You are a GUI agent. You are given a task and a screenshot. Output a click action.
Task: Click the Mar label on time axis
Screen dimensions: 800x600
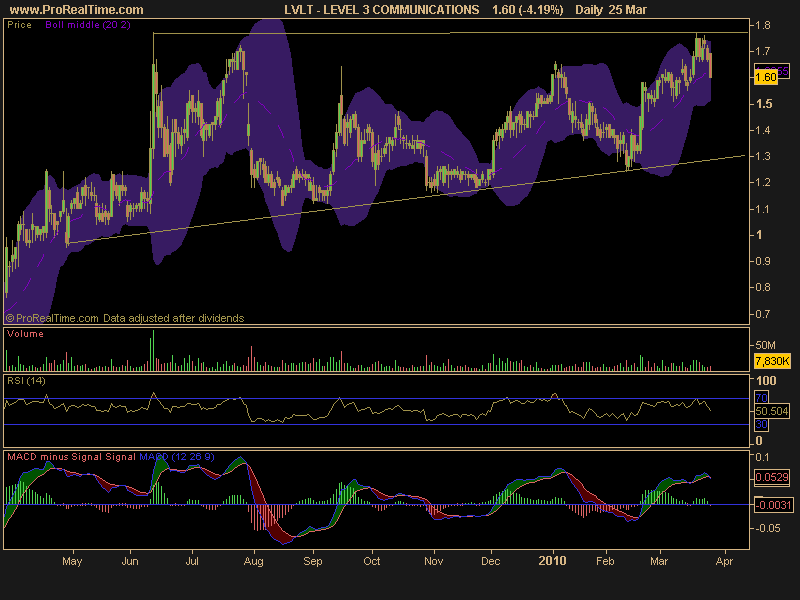(659, 561)
